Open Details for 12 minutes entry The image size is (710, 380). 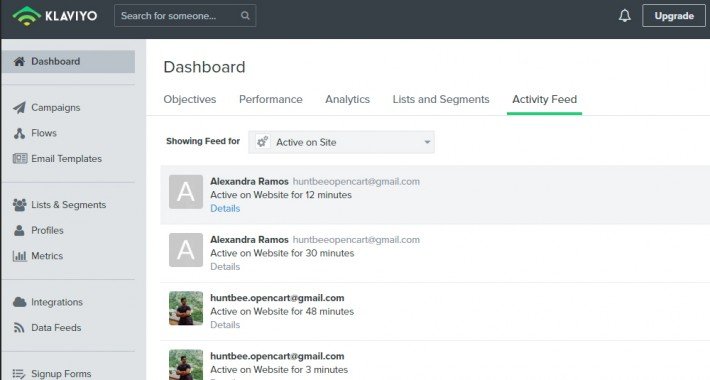click(225, 208)
